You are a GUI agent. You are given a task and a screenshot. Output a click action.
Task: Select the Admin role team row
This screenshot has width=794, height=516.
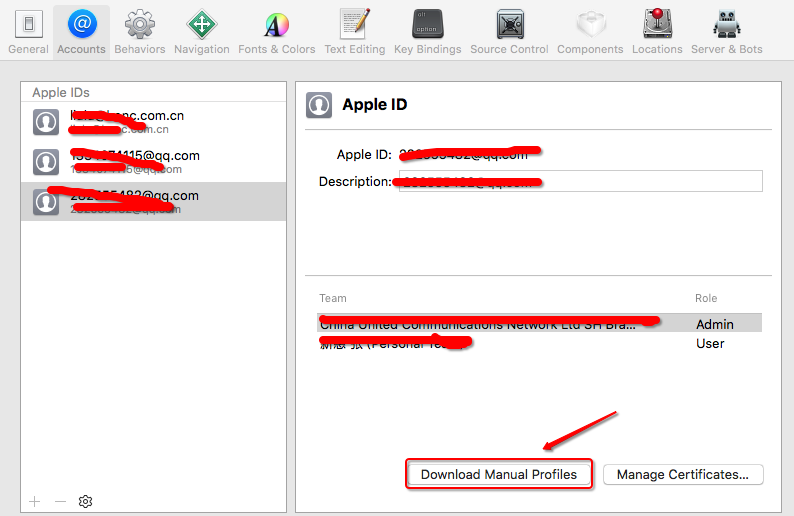(539, 324)
